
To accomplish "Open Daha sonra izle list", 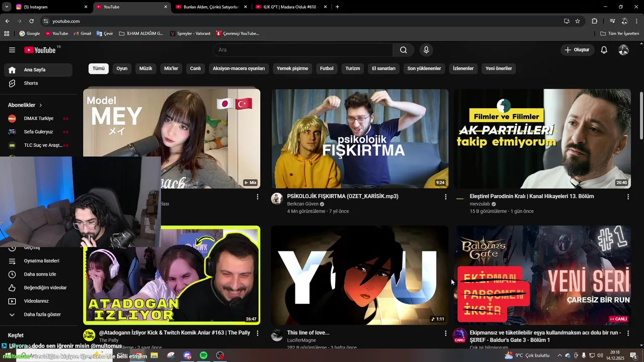I will tap(38, 274).
